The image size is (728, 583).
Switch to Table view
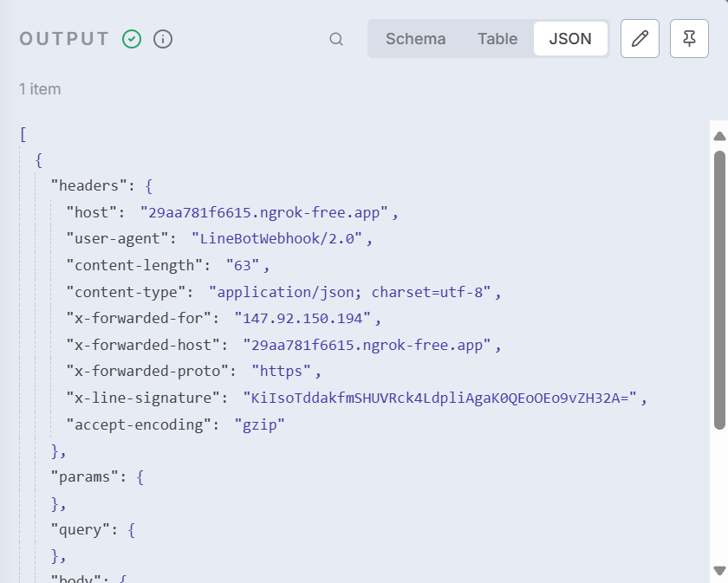click(x=497, y=39)
